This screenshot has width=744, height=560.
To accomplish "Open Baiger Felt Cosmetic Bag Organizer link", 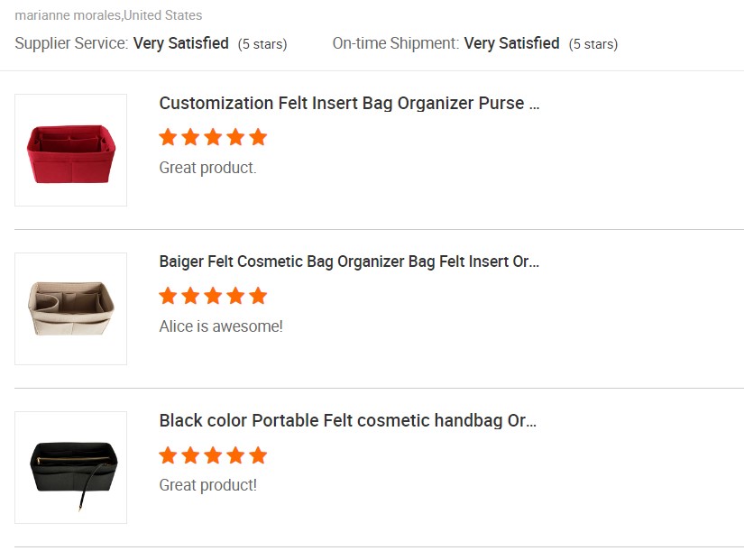I will point(349,262).
